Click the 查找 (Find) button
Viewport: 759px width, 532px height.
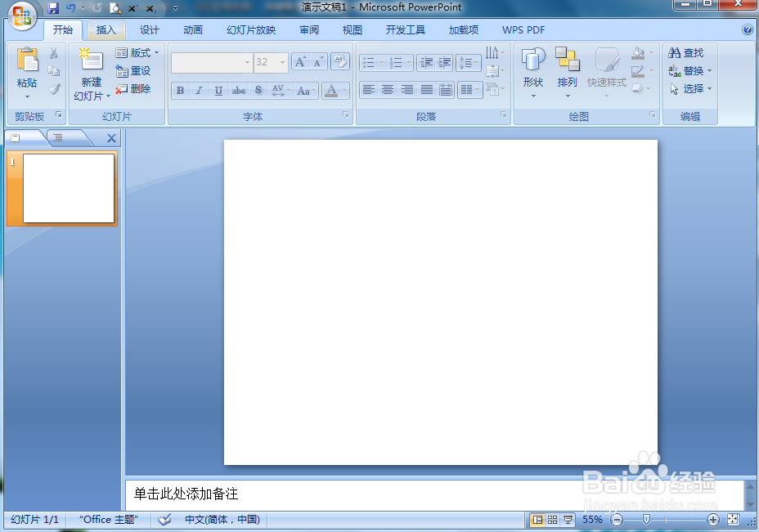point(686,52)
